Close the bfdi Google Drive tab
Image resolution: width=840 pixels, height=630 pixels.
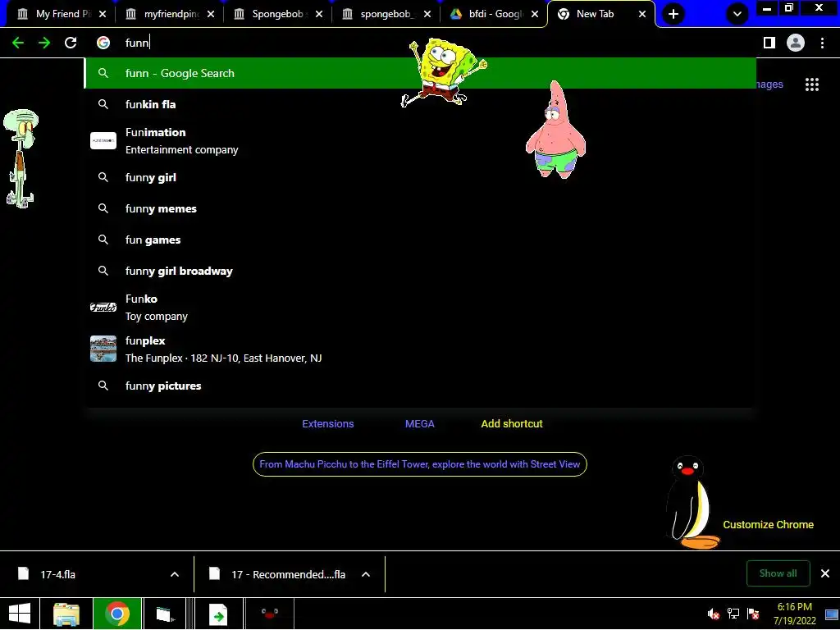pos(535,14)
